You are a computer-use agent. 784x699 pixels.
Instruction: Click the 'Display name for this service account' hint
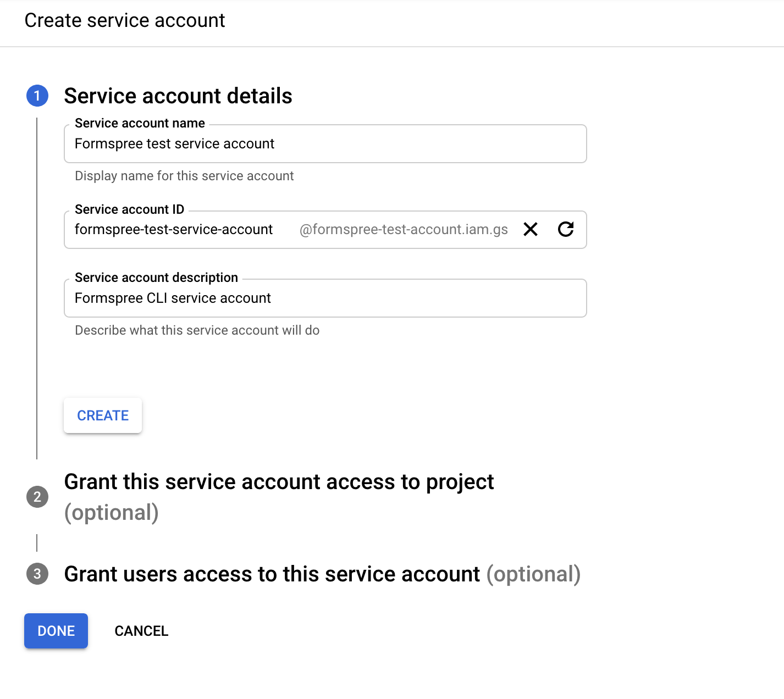click(184, 176)
